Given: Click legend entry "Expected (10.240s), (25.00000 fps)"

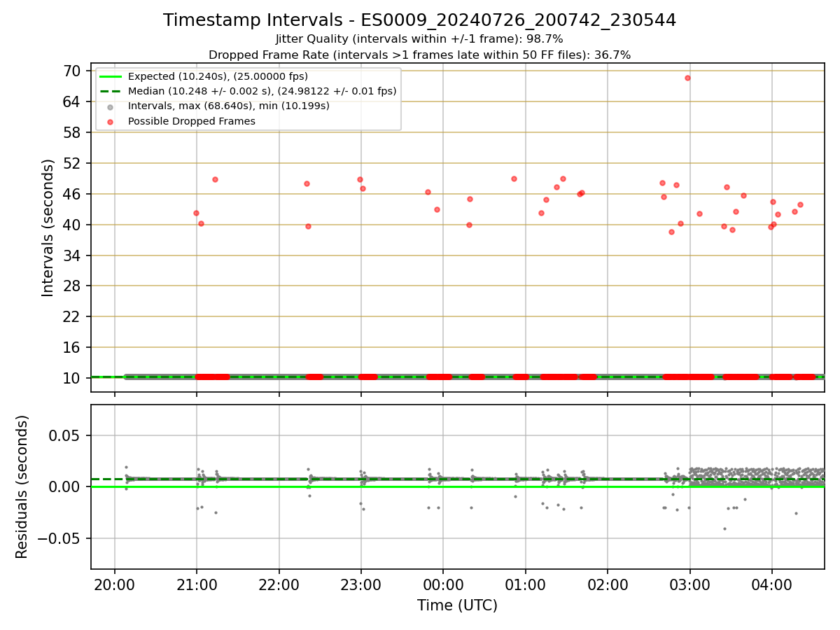Looking at the screenshot, I should point(218,76).
